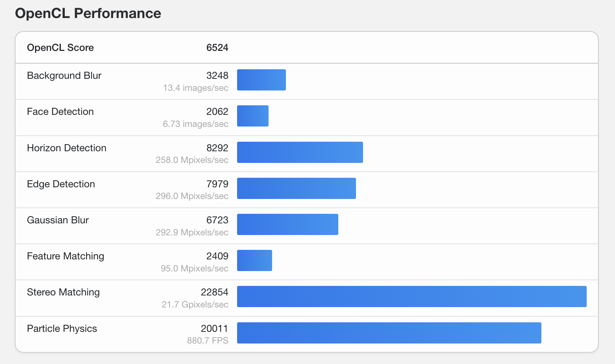
Task: Click the Feature Matching score 2409
Action: tap(217, 256)
